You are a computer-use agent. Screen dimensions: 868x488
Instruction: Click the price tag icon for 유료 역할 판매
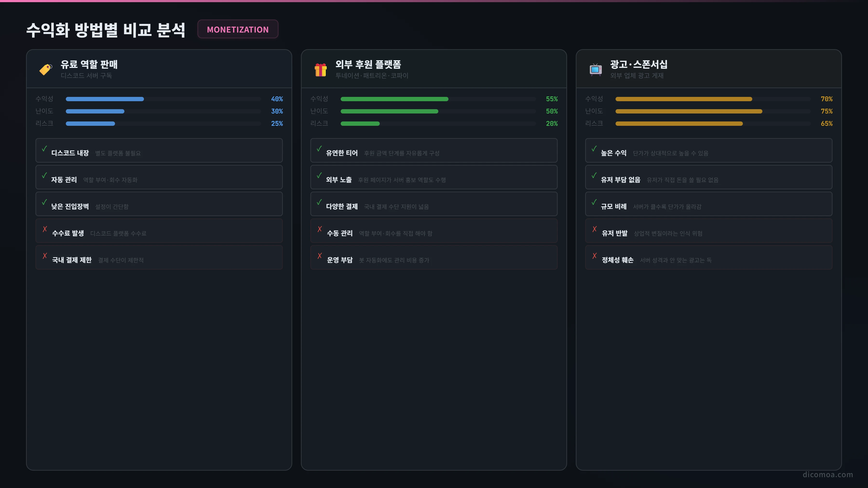46,69
